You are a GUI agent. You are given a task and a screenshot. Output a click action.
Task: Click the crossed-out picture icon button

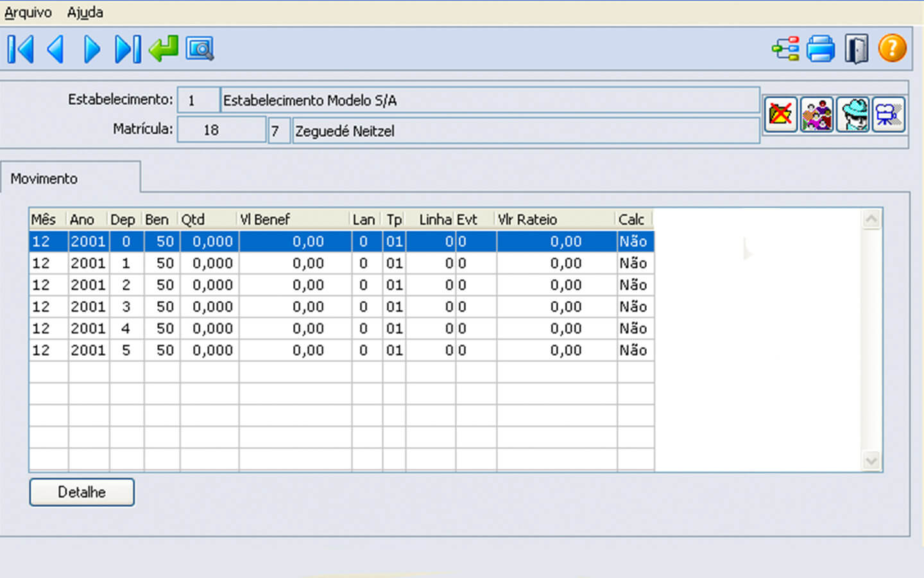pyautogui.click(x=780, y=115)
